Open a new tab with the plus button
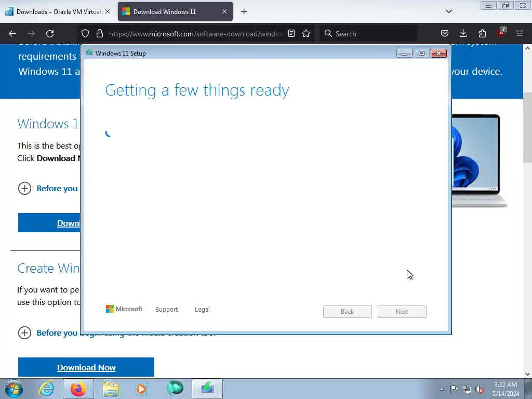 click(244, 12)
